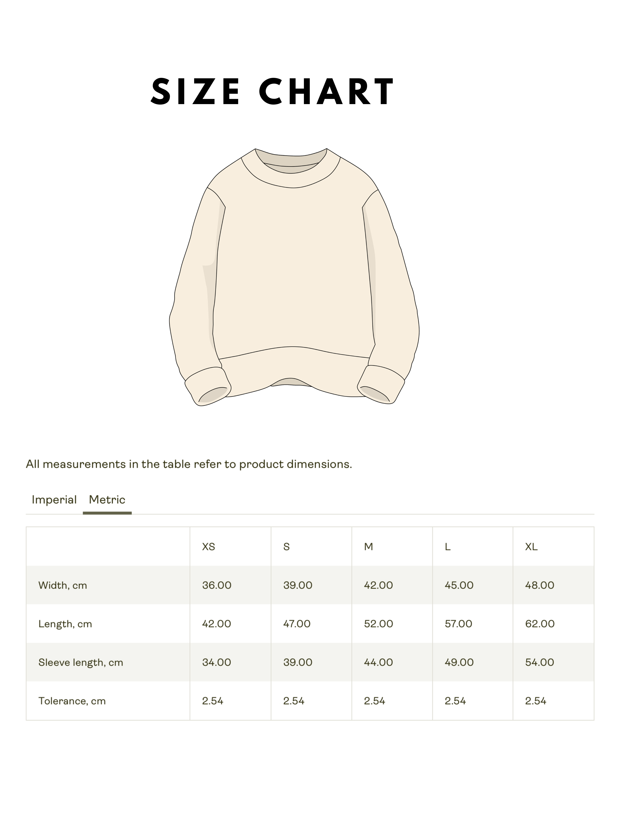Click the L width value 45.00
This screenshot has height=840, width=631.
pos(459,585)
